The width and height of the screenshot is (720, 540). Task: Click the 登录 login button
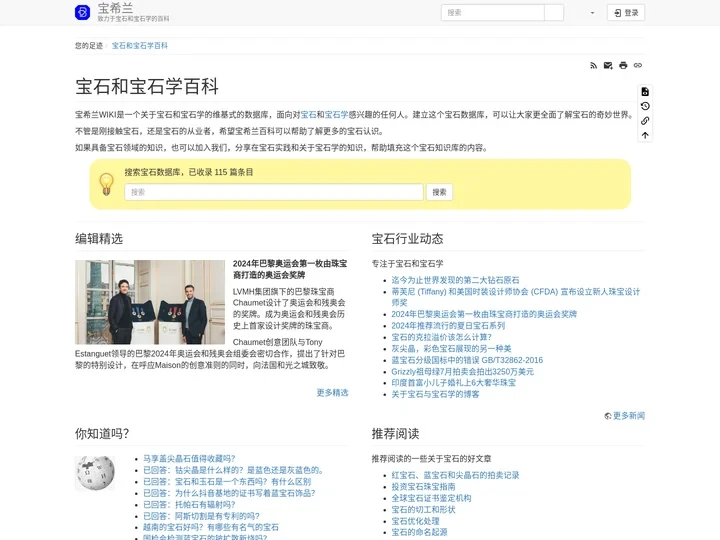click(x=626, y=13)
